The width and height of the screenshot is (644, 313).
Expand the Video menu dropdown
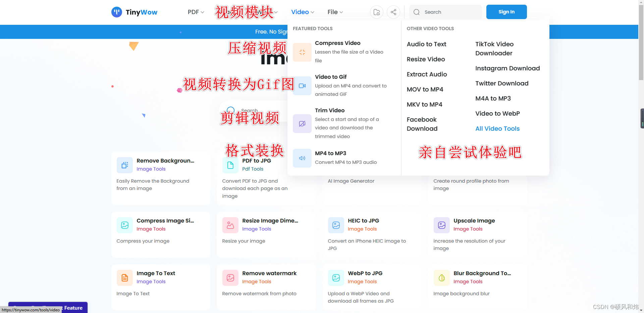point(303,12)
